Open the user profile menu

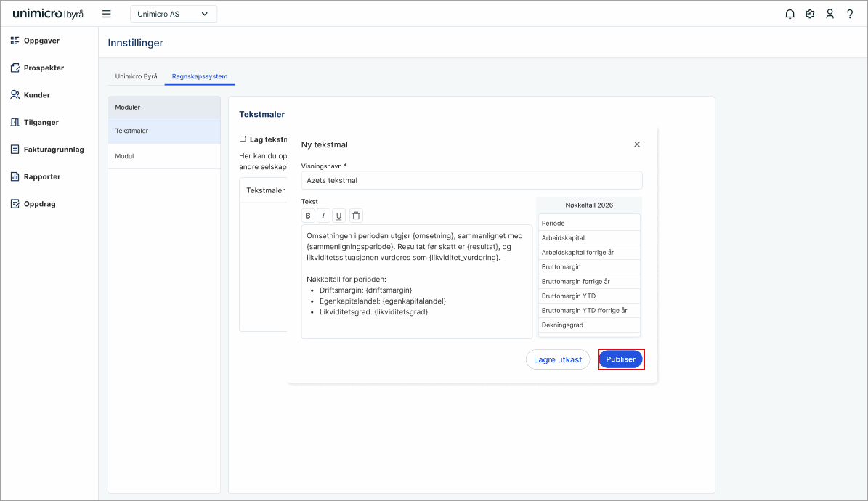pos(830,14)
